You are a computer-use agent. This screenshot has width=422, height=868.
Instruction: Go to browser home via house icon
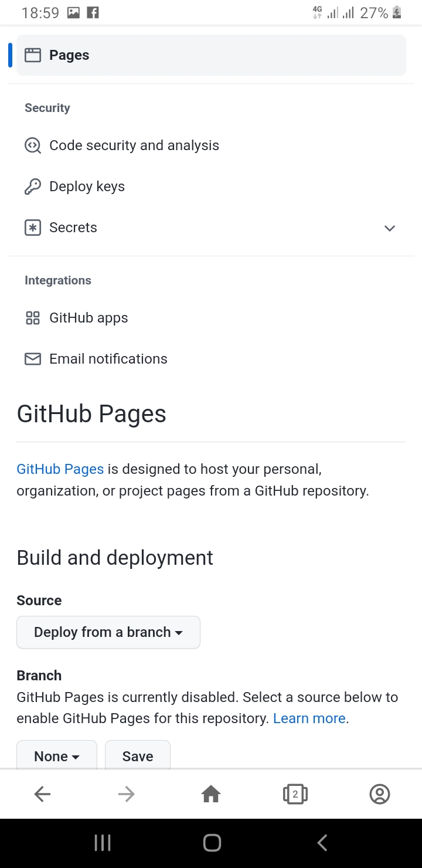[211, 794]
